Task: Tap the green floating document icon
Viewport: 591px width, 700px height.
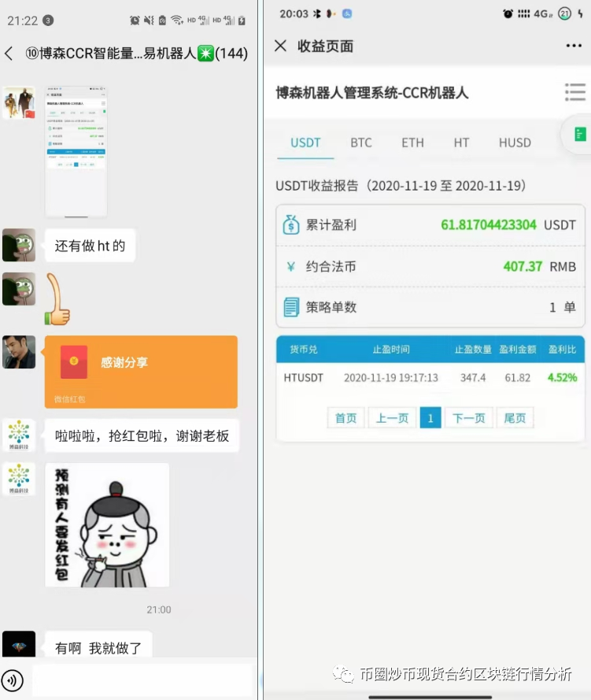Action: pos(580,135)
